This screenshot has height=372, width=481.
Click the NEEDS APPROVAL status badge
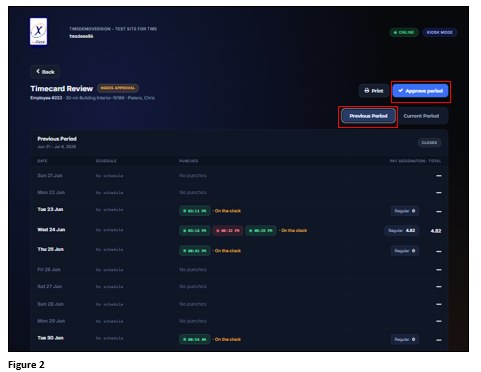[x=118, y=88]
